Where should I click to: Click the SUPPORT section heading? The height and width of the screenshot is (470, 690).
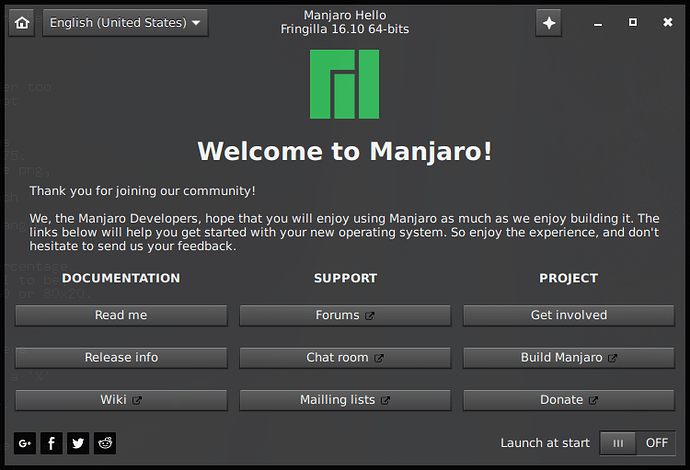click(345, 278)
